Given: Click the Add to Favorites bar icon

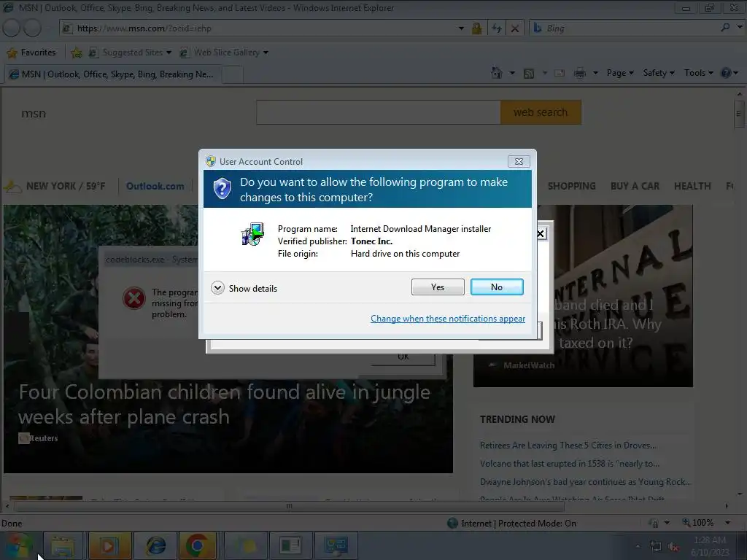Looking at the screenshot, I should tap(76, 52).
